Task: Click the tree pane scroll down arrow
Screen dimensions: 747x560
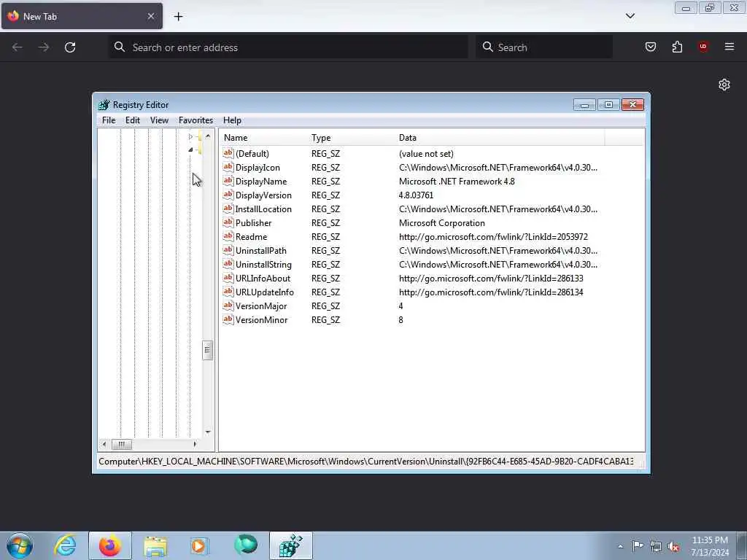Action: [x=208, y=432]
